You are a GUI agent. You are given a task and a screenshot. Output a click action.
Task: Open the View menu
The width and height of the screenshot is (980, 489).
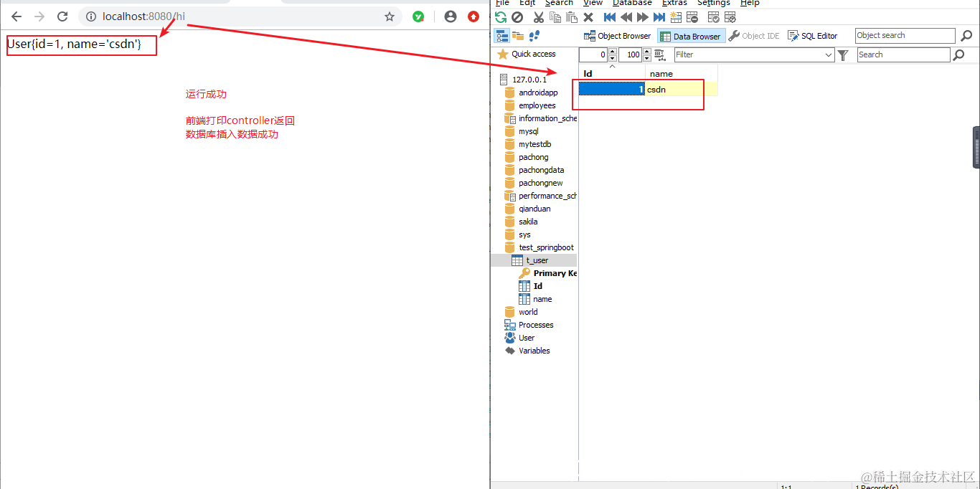tap(593, 3)
